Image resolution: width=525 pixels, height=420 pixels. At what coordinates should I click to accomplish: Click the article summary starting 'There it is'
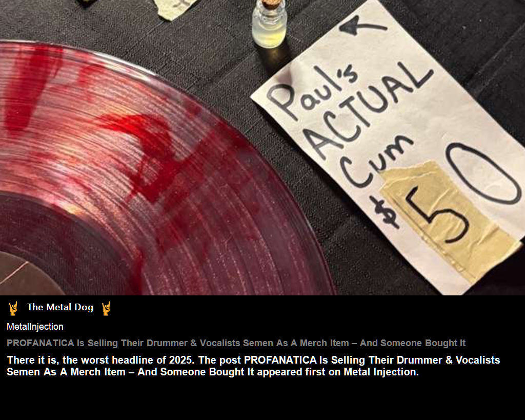tap(253, 366)
